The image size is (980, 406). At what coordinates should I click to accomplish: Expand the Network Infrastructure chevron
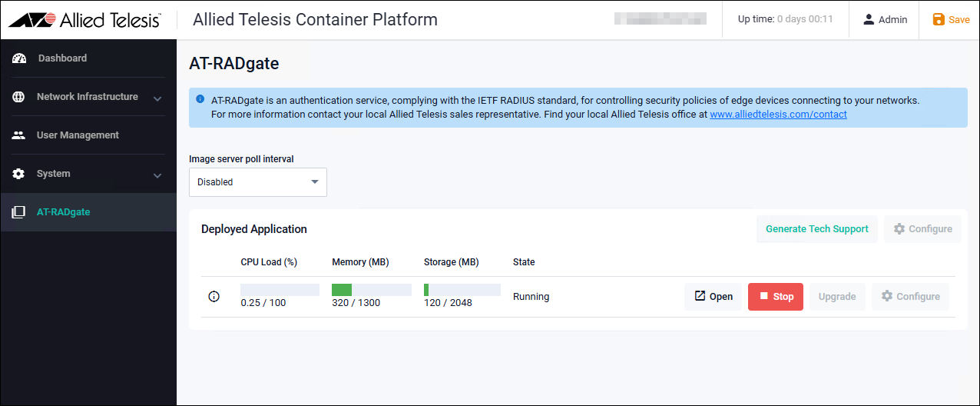pyautogui.click(x=157, y=98)
